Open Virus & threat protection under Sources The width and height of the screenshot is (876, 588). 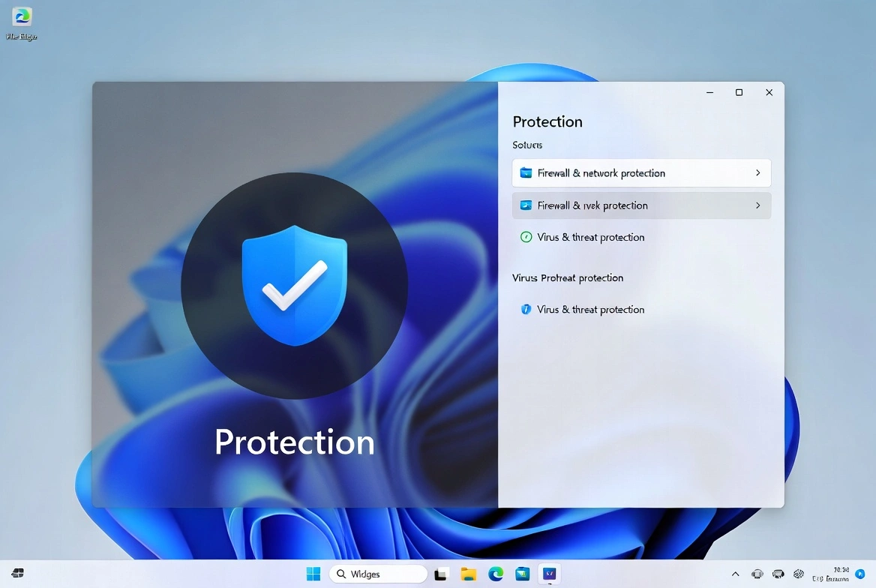click(x=590, y=237)
